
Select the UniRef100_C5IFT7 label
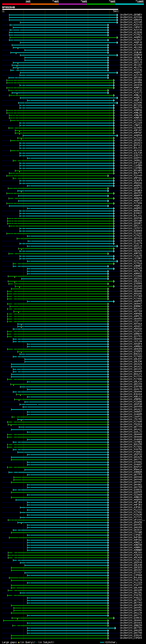(x=131, y=321)
